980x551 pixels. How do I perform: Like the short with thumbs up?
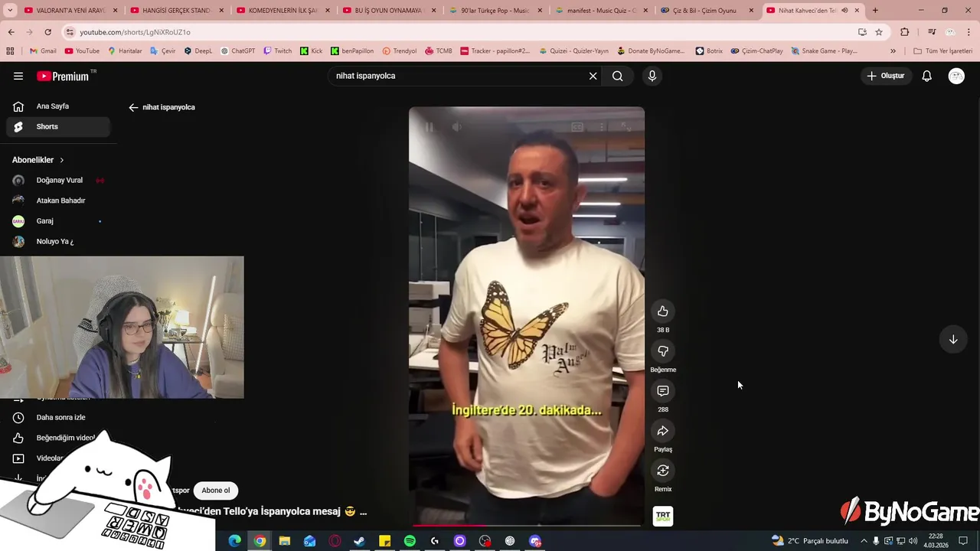coord(663,311)
